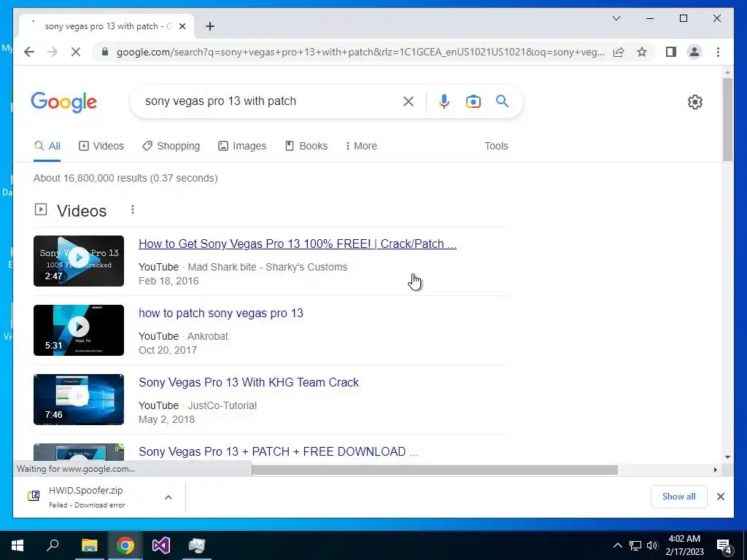Click the Ankrobat channel name

pyautogui.click(x=208, y=336)
